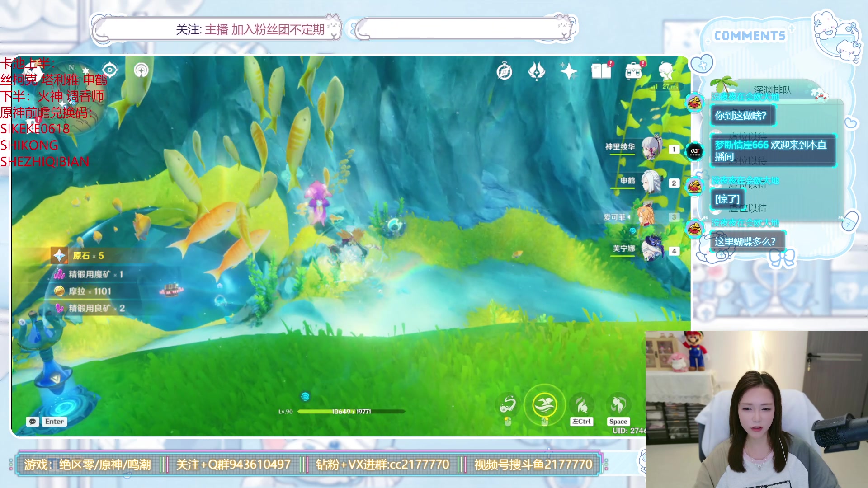868x488 pixels.
Task: Click party slot number 4 badge
Action: click(x=674, y=251)
